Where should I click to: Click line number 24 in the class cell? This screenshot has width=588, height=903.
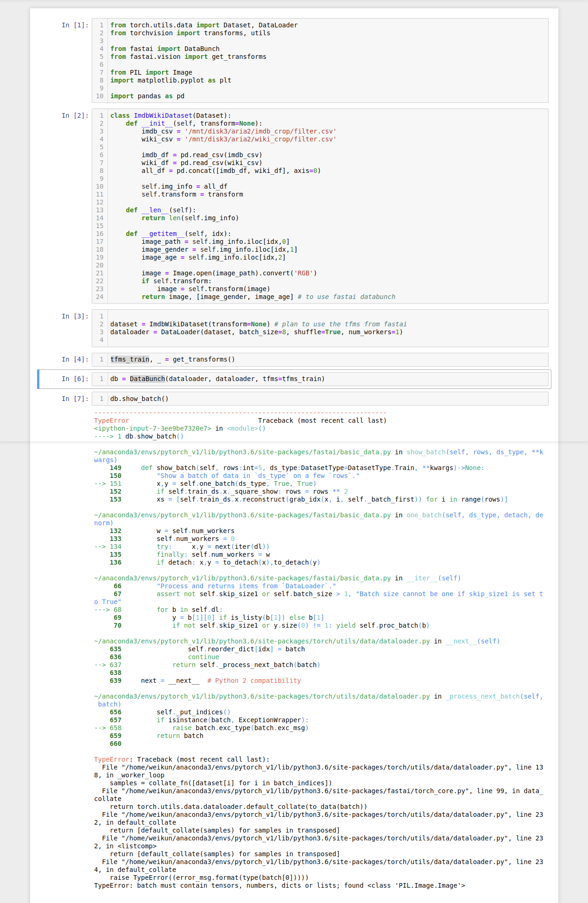(x=100, y=297)
